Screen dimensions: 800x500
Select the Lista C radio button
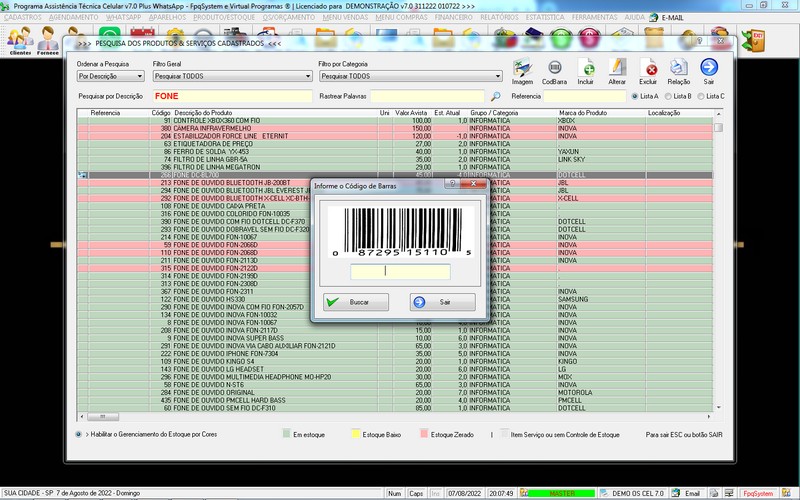(x=701, y=96)
